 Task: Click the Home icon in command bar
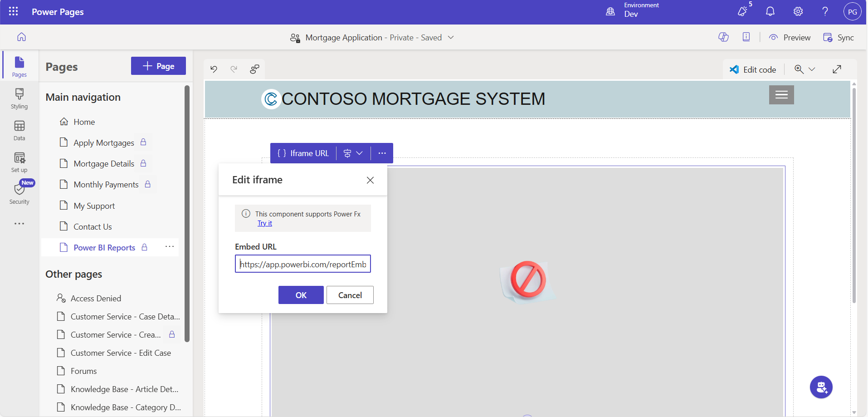coord(21,37)
